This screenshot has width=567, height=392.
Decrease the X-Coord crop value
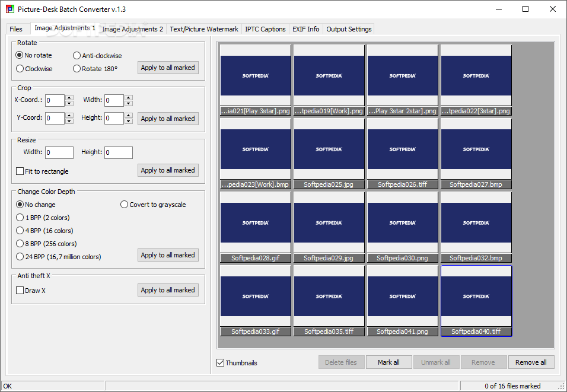pyautogui.click(x=69, y=103)
